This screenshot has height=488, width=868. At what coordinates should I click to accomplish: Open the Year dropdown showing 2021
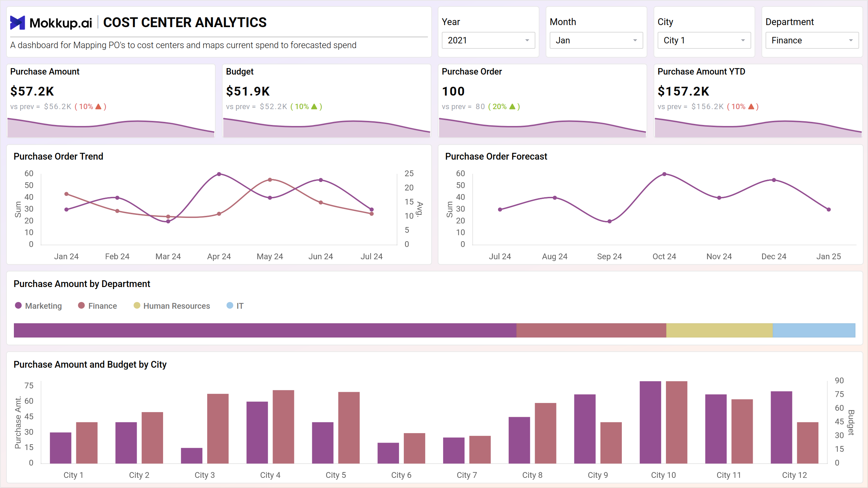pos(488,40)
